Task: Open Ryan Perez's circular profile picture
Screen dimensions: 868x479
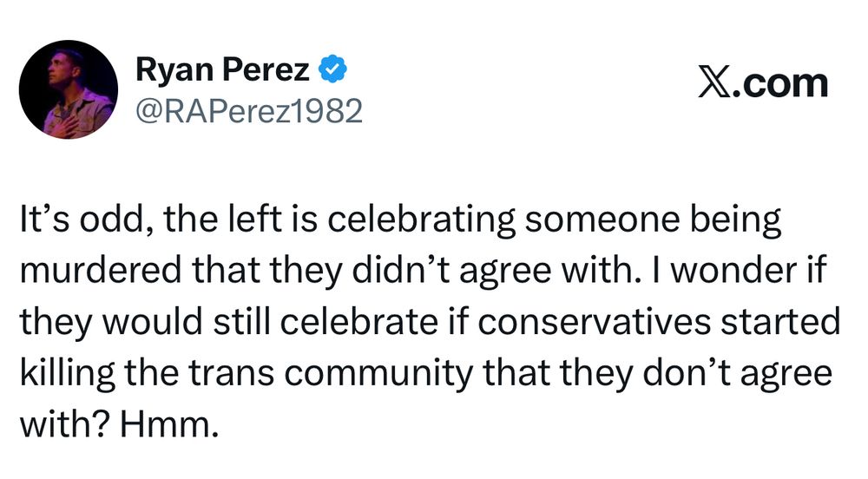Action: (x=68, y=89)
